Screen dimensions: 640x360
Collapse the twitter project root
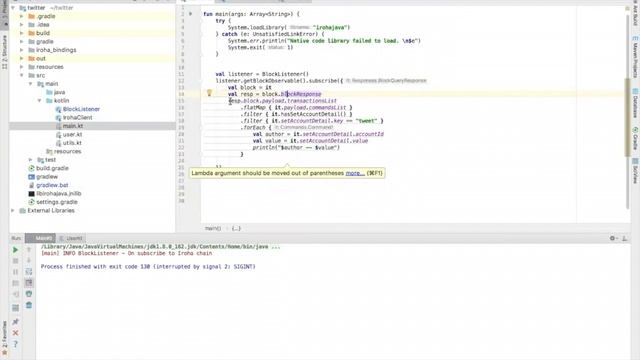click(13, 8)
